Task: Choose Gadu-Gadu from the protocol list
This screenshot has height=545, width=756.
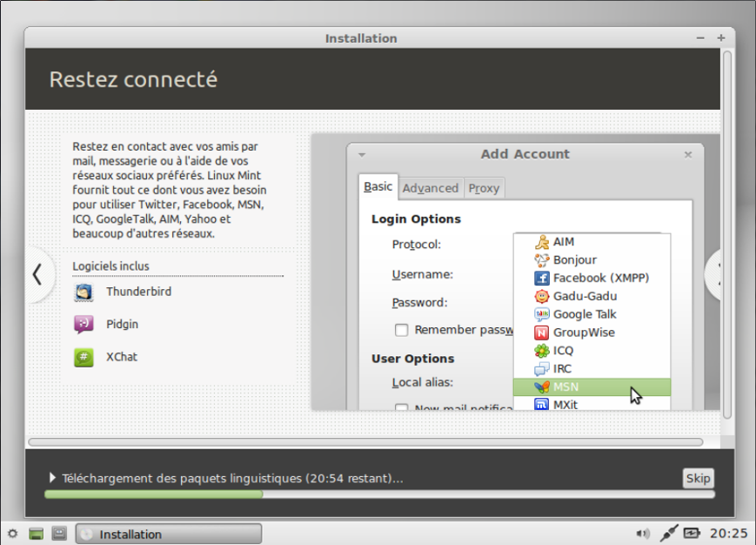Action: pyautogui.click(x=592, y=297)
